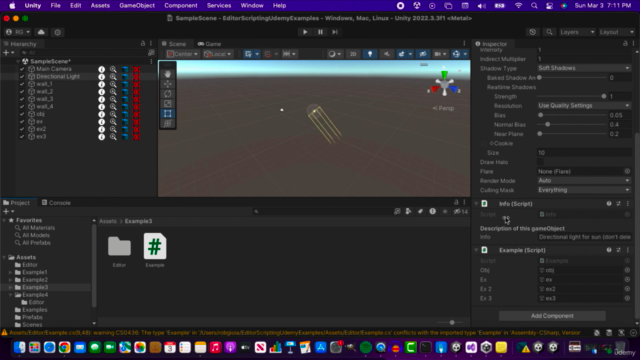Step one frame forward
The image size is (640, 360).
(x=335, y=32)
